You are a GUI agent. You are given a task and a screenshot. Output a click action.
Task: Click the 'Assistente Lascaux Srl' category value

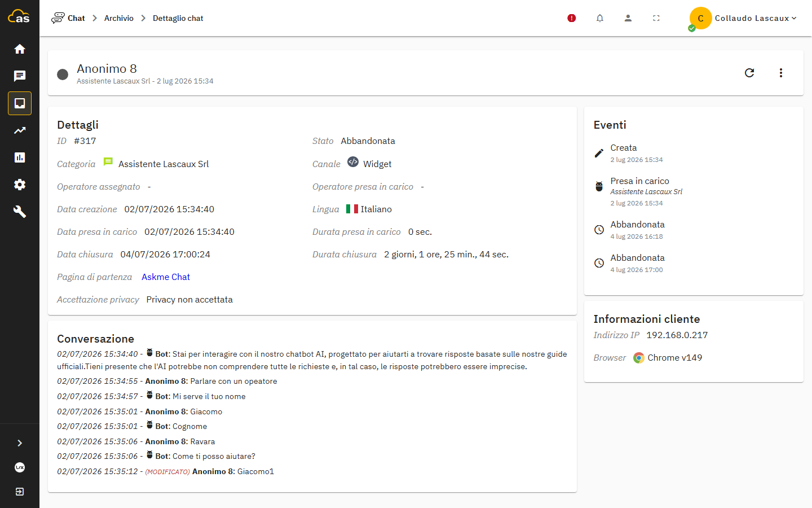click(x=164, y=164)
